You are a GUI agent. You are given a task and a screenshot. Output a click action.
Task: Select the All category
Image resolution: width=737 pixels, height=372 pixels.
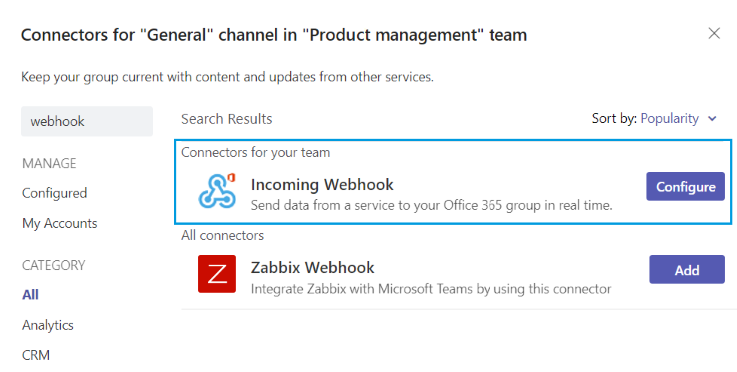tap(30, 295)
